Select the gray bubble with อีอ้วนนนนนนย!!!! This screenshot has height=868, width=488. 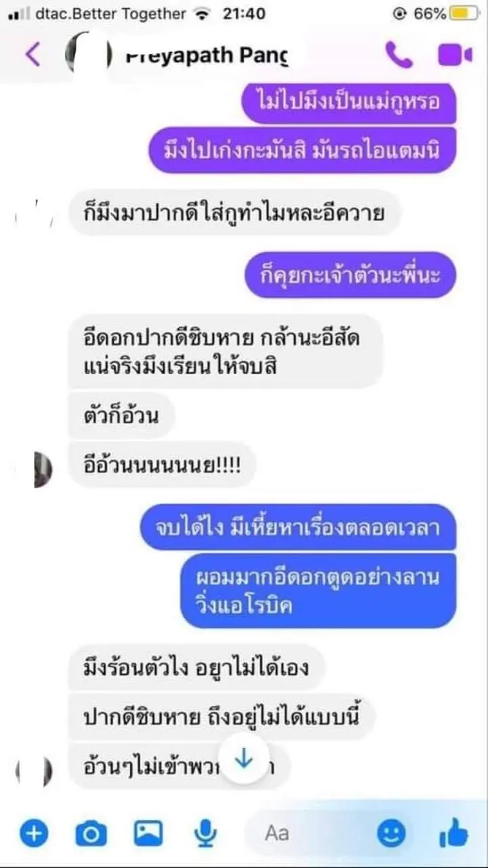pos(161,466)
